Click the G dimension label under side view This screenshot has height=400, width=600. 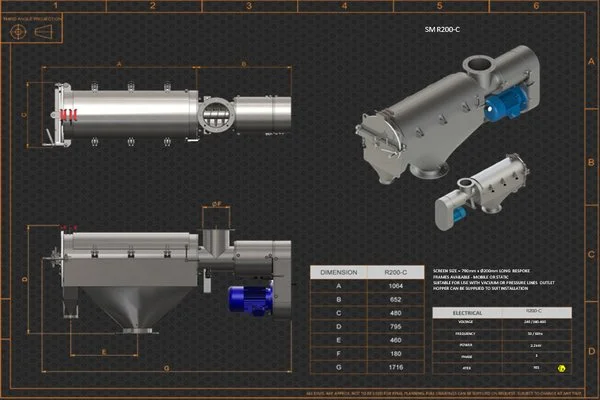click(x=166, y=368)
